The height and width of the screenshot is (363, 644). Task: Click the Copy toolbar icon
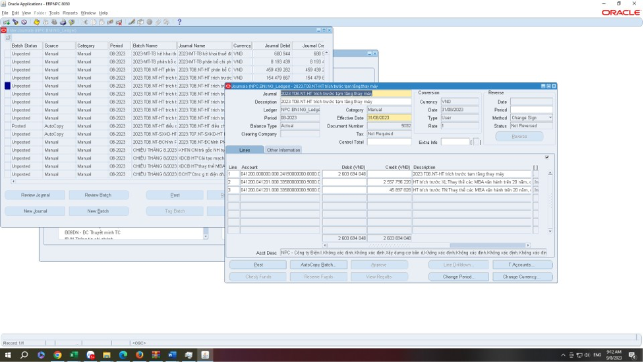93,22
